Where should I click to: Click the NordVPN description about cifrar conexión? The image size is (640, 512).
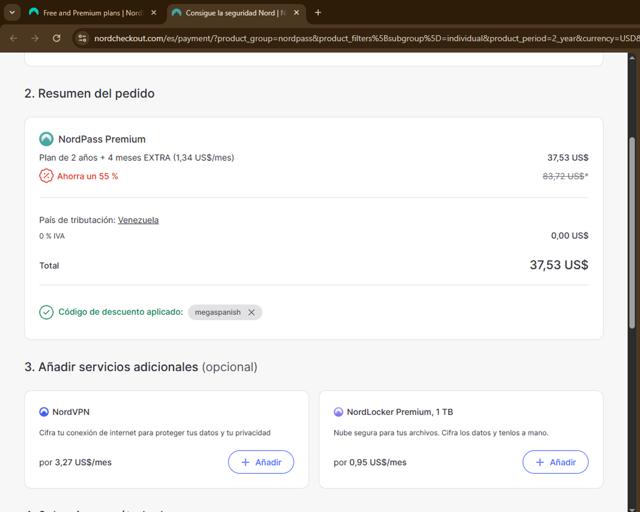pos(155,433)
